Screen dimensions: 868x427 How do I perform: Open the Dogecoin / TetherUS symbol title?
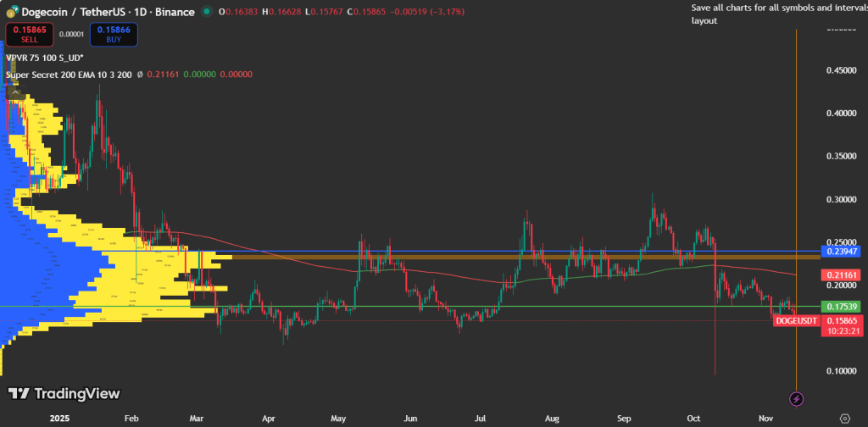(108, 12)
